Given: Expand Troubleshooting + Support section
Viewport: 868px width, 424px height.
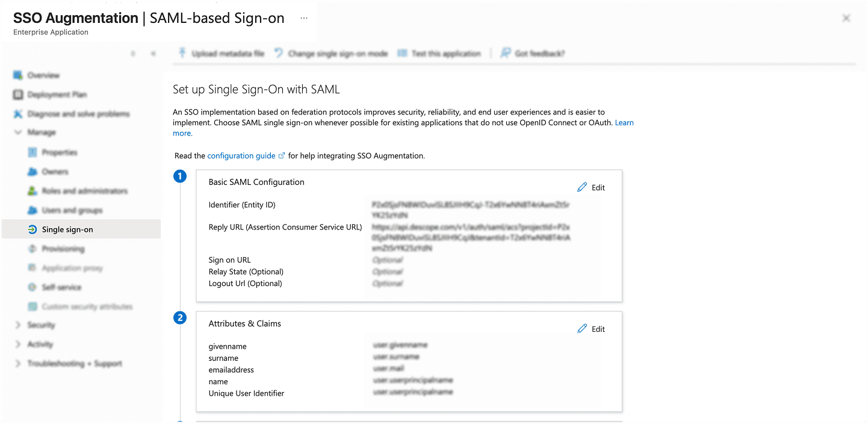Looking at the screenshot, I should [x=17, y=364].
